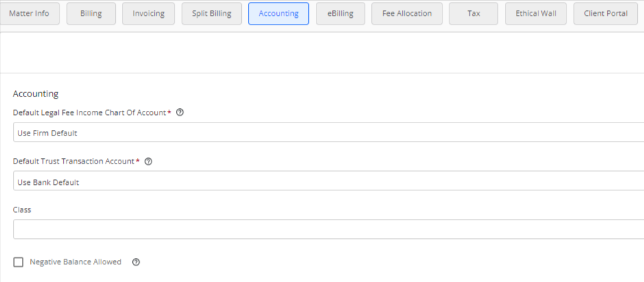Select the Split Billing tab
The width and height of the screenshot is (644, 282).
[x=212, y=14]
